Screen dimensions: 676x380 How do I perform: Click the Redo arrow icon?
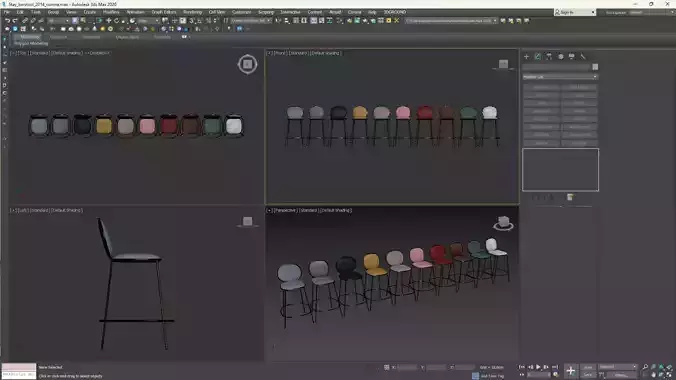point(15,20)
